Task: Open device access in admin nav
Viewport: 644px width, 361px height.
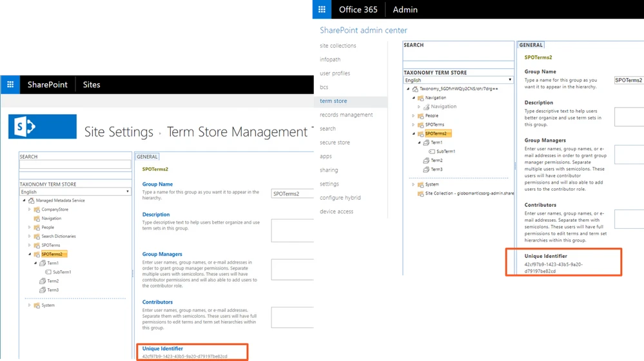Action: click(337, 211)
